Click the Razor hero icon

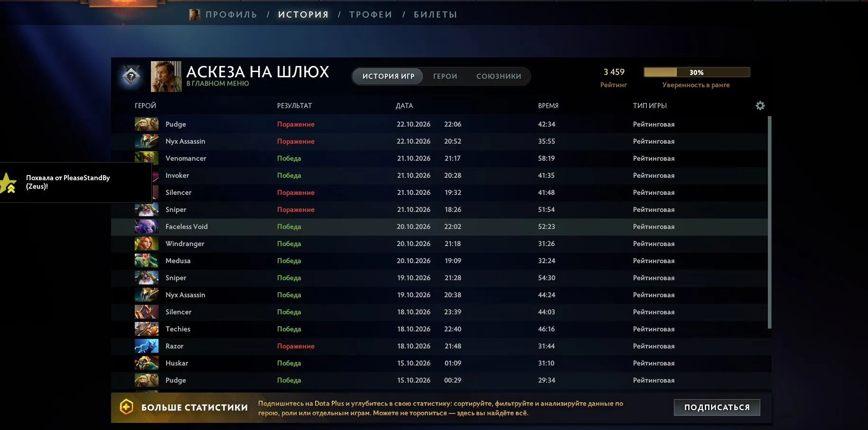pyautogui.click(x=147, y=346)
